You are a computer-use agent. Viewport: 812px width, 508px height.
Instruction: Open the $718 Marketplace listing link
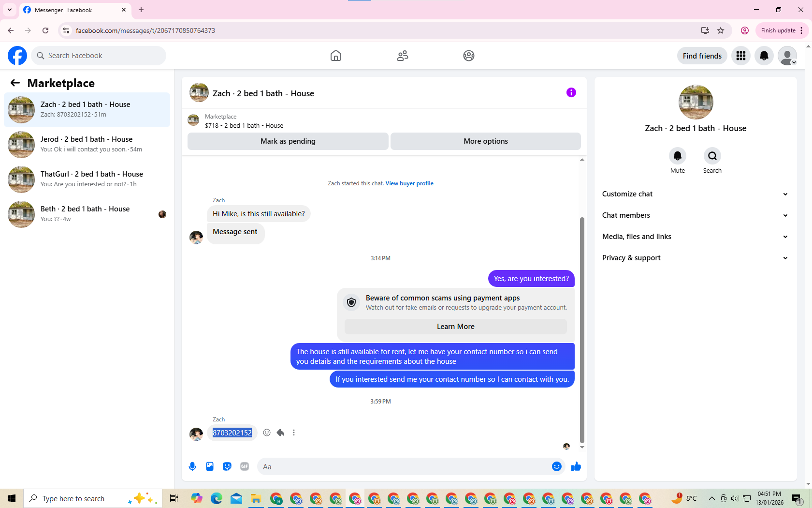click(x=244, y=125)
